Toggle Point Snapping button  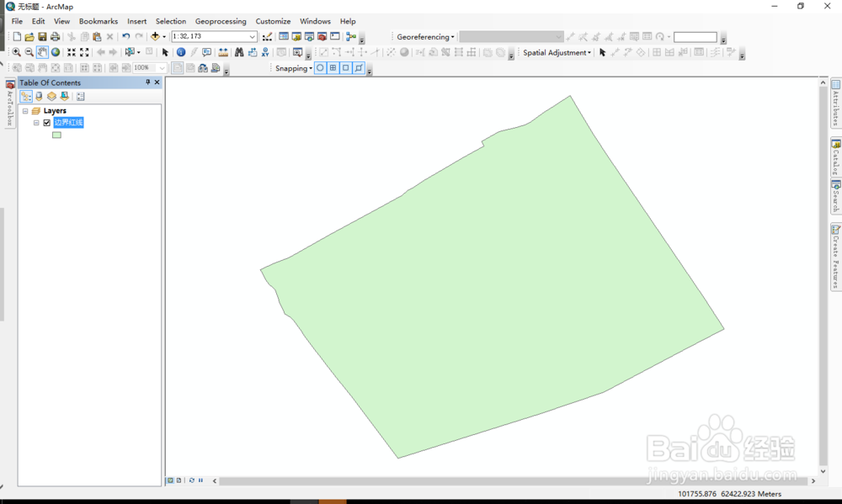pos(320,67)
